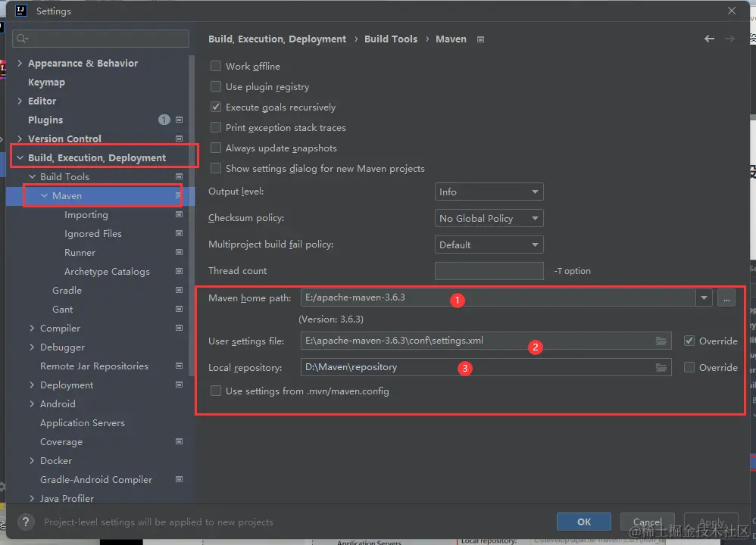756x545 pixels.
Task: Click the navigate back arrow icon
Action: click(x=709, y=39)
